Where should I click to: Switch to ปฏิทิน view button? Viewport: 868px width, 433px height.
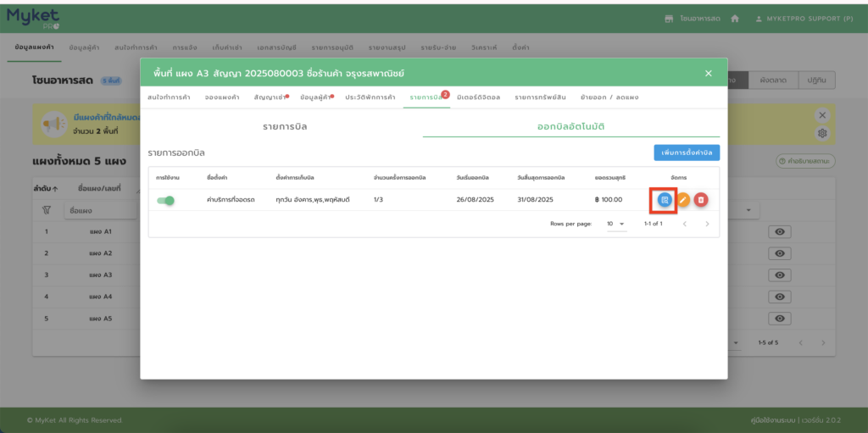pos(815,80)
